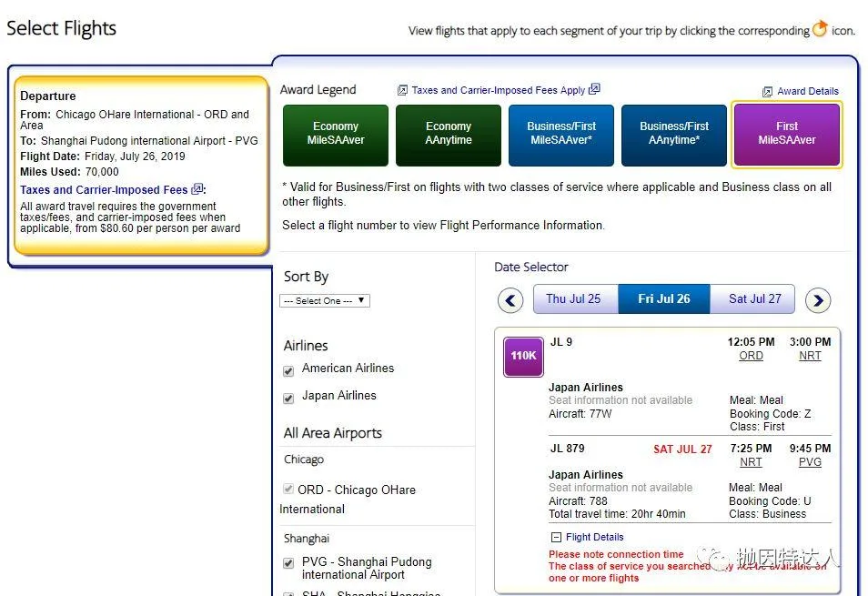868x596 pixels.
Task: Open the Flight Details link
Action: [594, 538]
